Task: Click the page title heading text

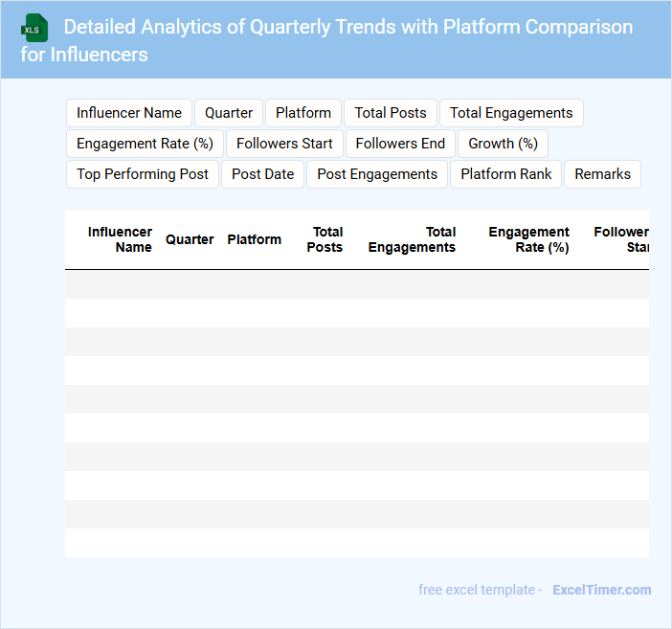Action: [x=325, y=40]
